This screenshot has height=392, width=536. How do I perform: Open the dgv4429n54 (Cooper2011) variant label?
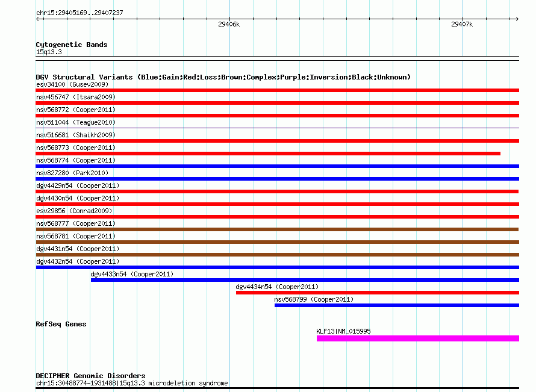pos(78,185)
